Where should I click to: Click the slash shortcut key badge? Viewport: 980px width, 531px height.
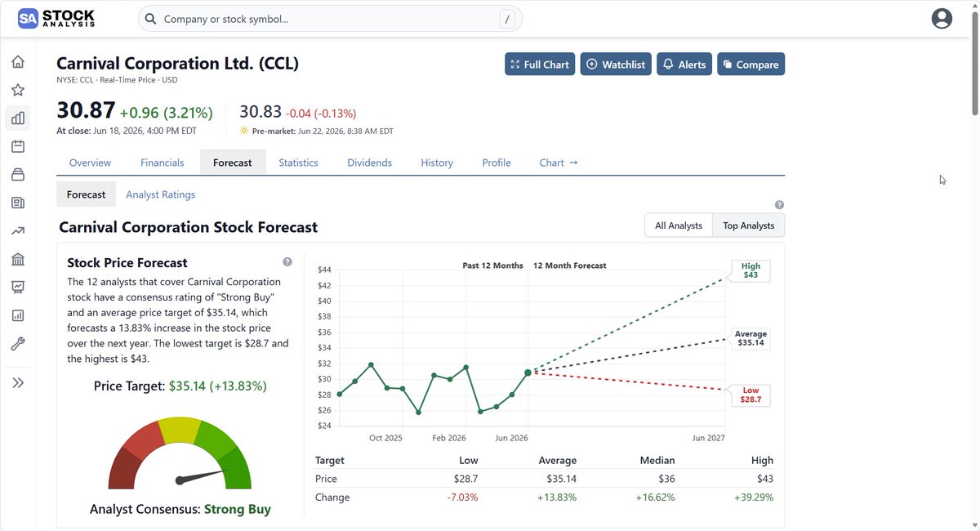click(x=507, y=19)
